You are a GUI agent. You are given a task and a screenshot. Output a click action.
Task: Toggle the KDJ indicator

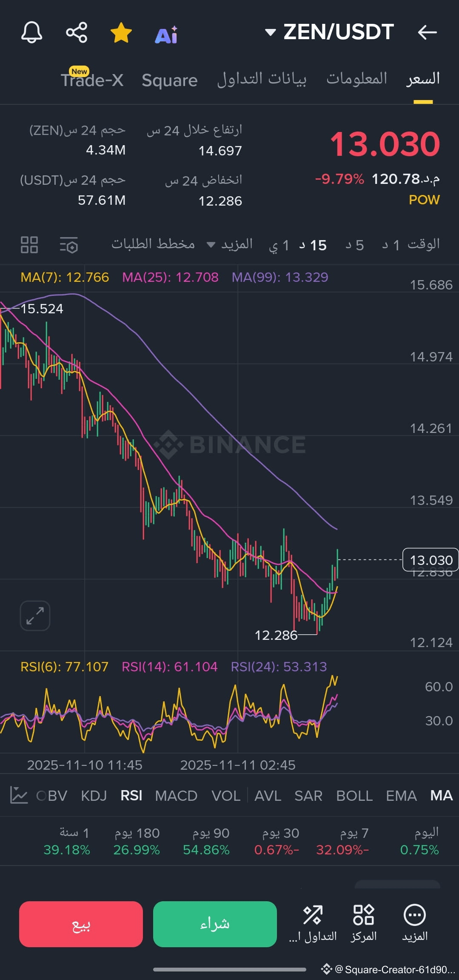click(94, 795)
